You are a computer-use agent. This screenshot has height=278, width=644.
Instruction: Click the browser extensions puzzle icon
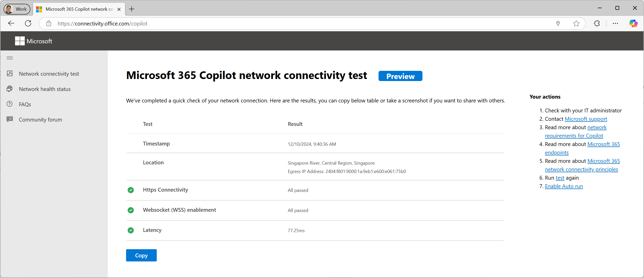click(x=597, y=23)
